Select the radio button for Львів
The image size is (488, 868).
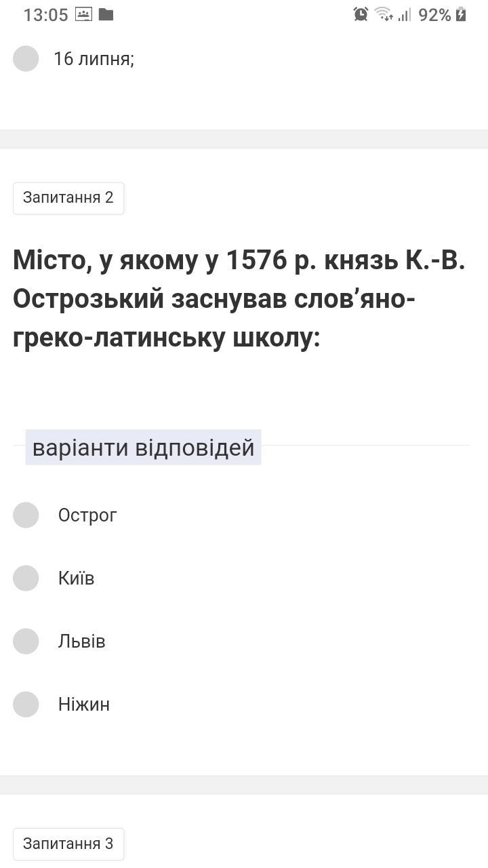tap(26, 641)
